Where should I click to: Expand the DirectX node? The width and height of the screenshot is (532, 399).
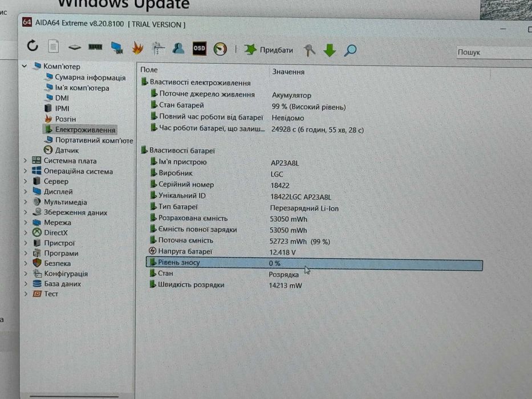pyautogui.click(x=26, y=233)
